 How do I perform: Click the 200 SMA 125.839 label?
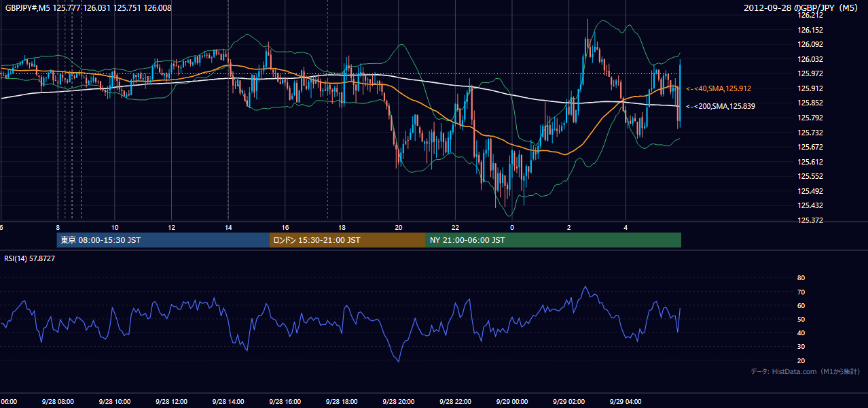[721, 106]
